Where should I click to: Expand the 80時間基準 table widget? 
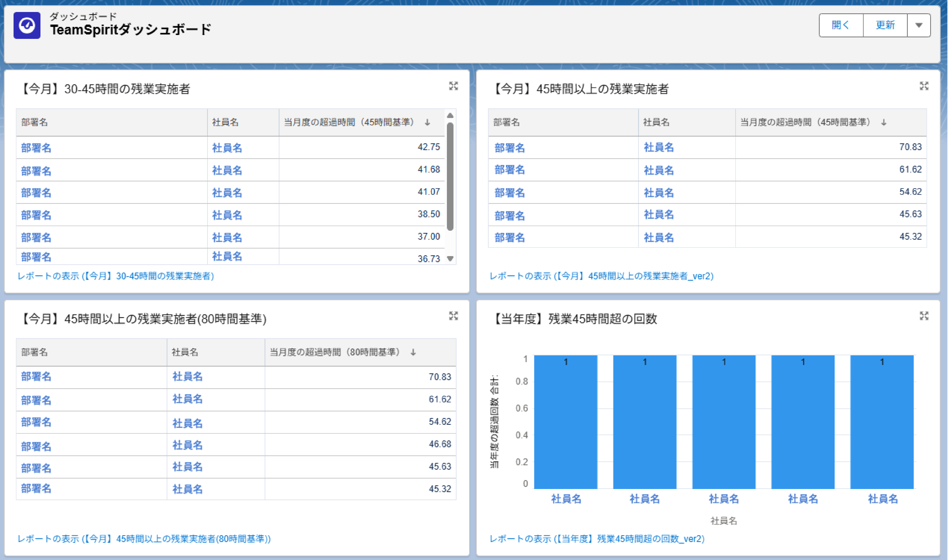(x=453, y=316)
